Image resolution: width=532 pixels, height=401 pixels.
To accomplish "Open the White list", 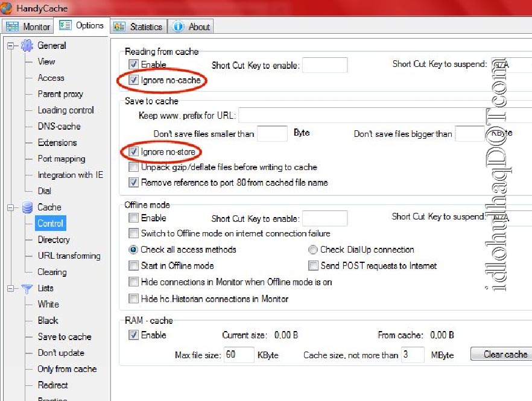I will point(48,305).
